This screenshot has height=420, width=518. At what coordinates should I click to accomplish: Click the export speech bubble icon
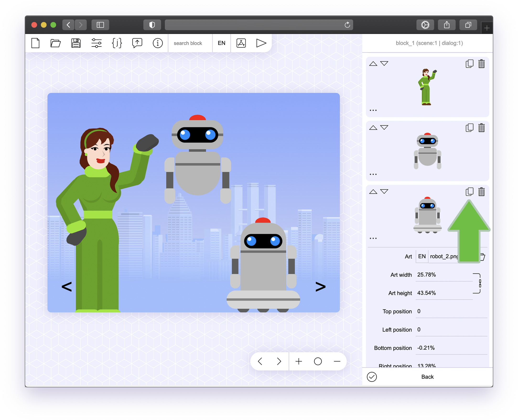click(137, 43)
